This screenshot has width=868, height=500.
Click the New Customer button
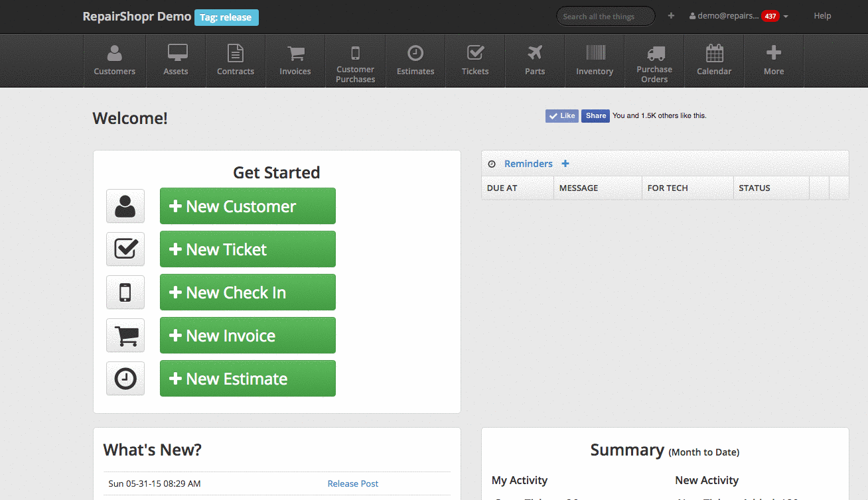click(248, 206)
